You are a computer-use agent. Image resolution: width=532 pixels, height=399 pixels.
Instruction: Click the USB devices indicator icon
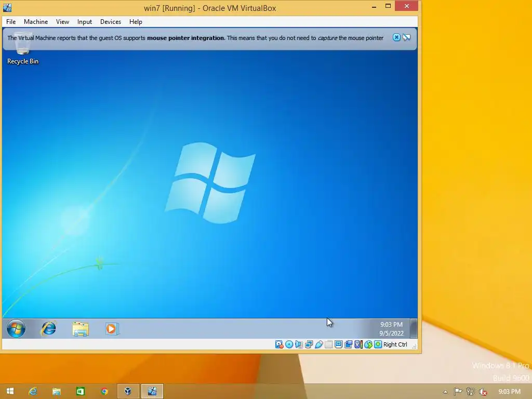[x=318, y=344]
